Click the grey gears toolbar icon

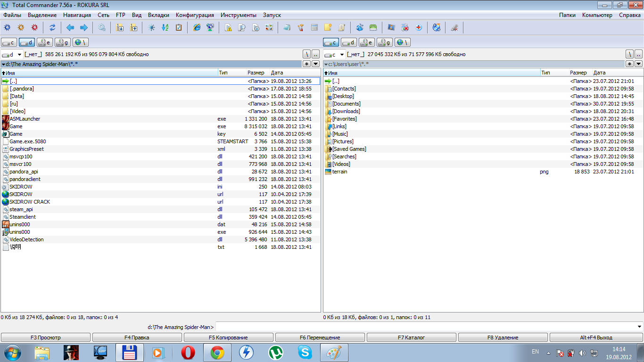click(x=102, y=27)
